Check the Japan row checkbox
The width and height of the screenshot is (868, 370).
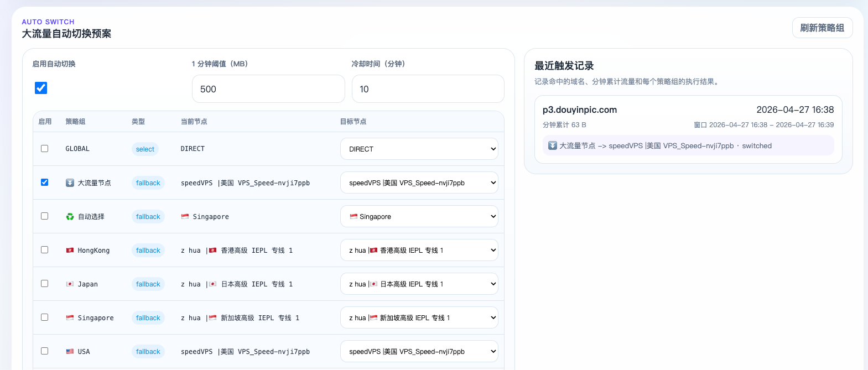pyautogui.click(x=44, y=283)
